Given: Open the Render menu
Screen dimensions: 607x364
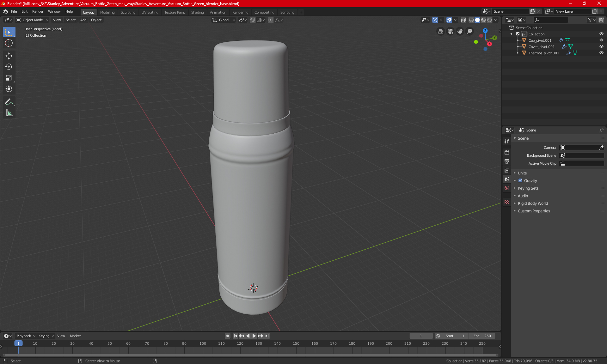Looking at the screenshot, I should click(x=38, y=11).
